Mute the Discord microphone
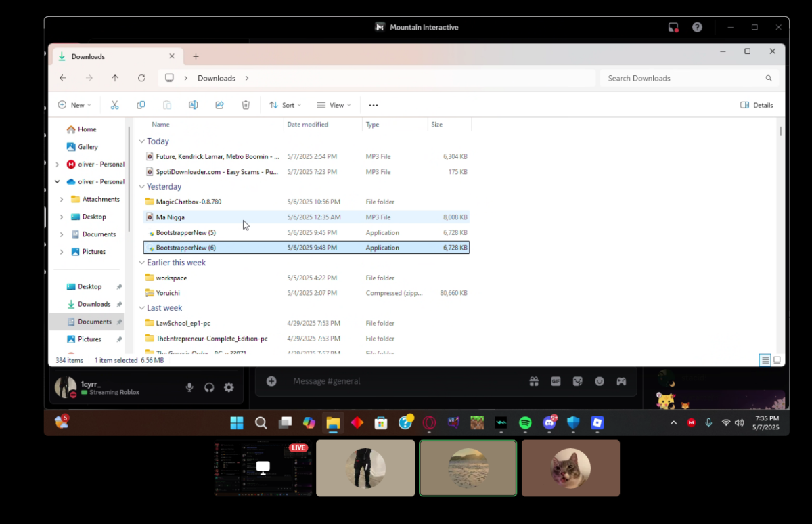The height and width of the screenshot is (524, 812). point(189,387)
